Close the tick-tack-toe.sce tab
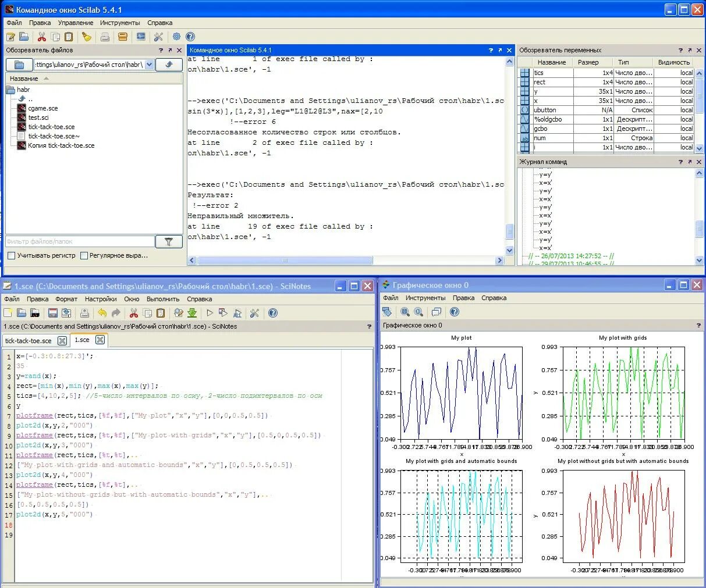The width and height of the screenshot is (706, 588). 62,341
